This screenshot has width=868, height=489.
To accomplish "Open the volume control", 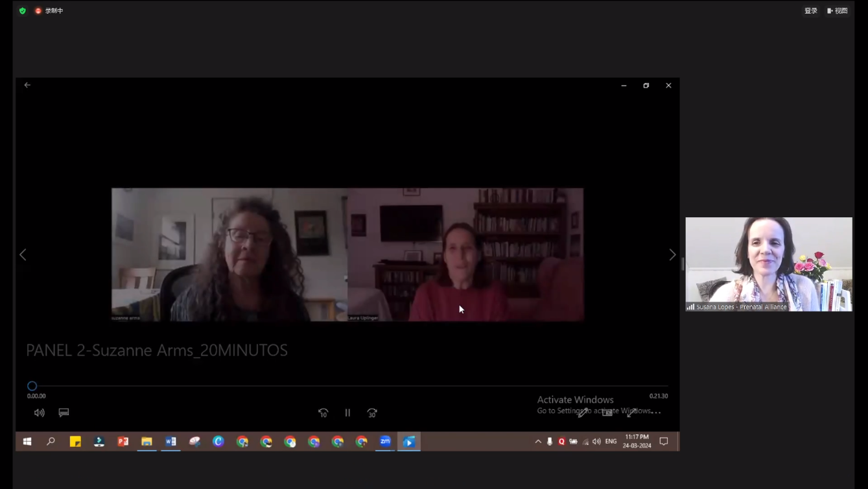I will 40,412.
